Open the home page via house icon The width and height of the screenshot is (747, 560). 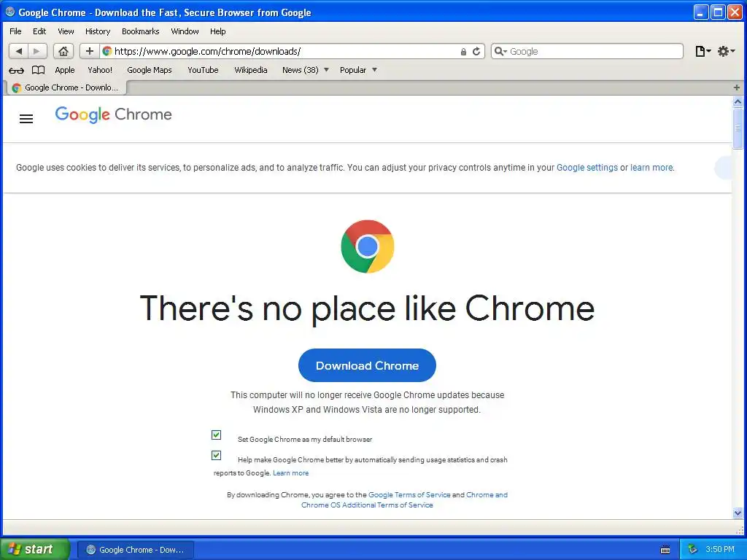tap(63, 51)
